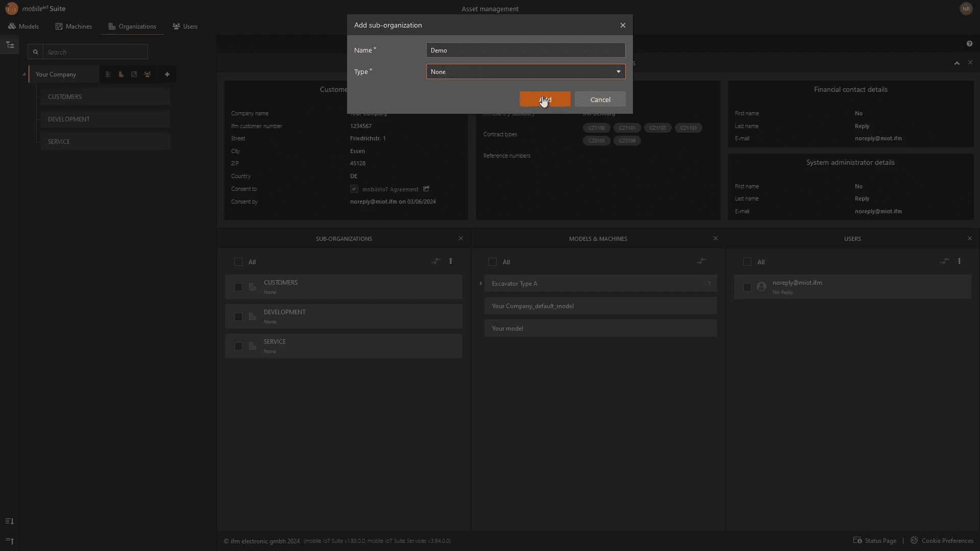The width and height of the screenshot is (980, 551).
Task: Click the Add button in dialog
Action: [x=545, y=99]
